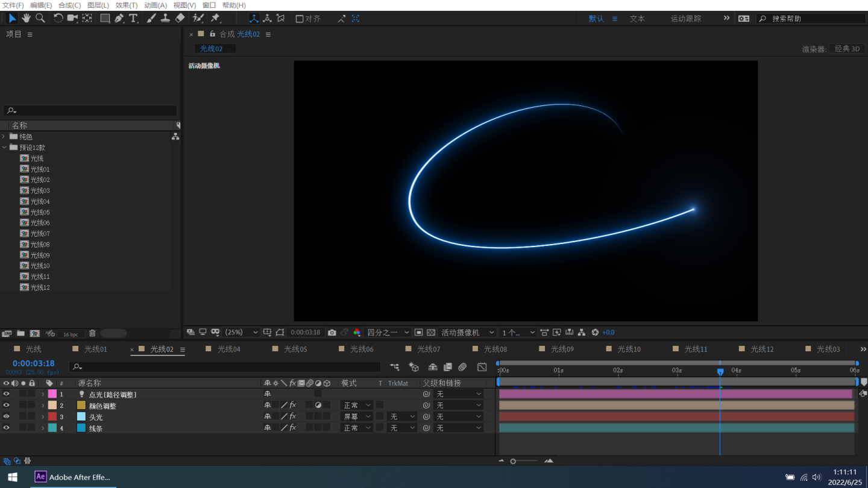Screen dimensions: 868x488
Task: Open the 效果(T) menu
Action: 127,5
